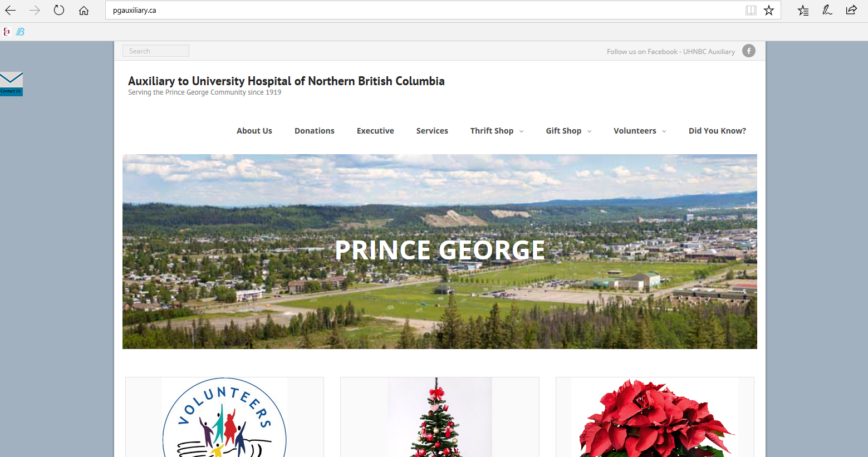Click the Search input field
The image size is (868, 457).
tap(156, 51)
